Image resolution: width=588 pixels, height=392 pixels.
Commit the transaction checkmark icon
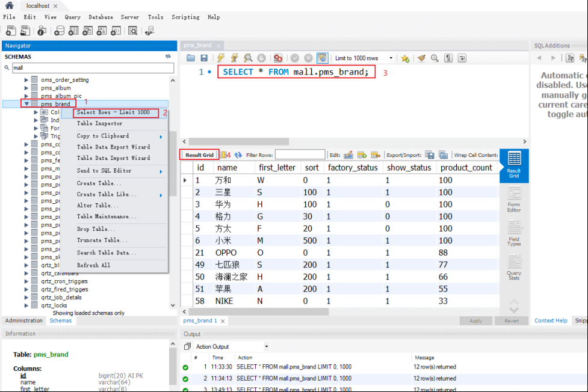[x=295, y=58]
